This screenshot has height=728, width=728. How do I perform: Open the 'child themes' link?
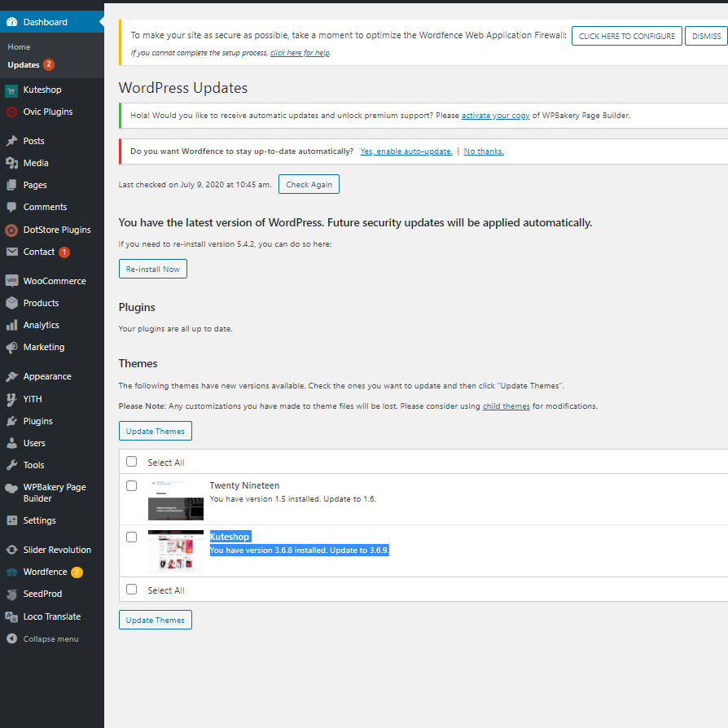point(506,406)
